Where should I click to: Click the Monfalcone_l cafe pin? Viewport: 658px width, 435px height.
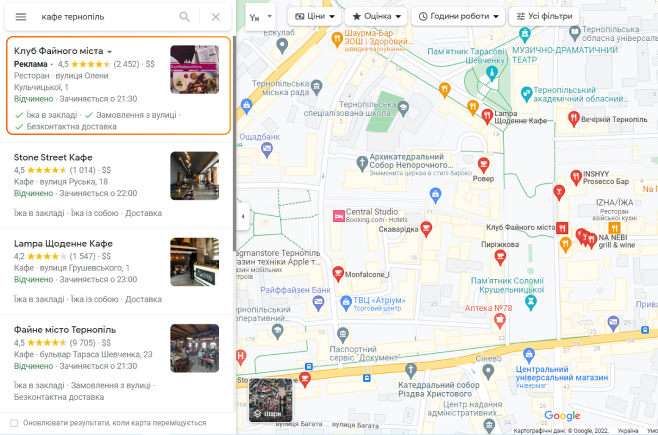(x=338, y=274)
